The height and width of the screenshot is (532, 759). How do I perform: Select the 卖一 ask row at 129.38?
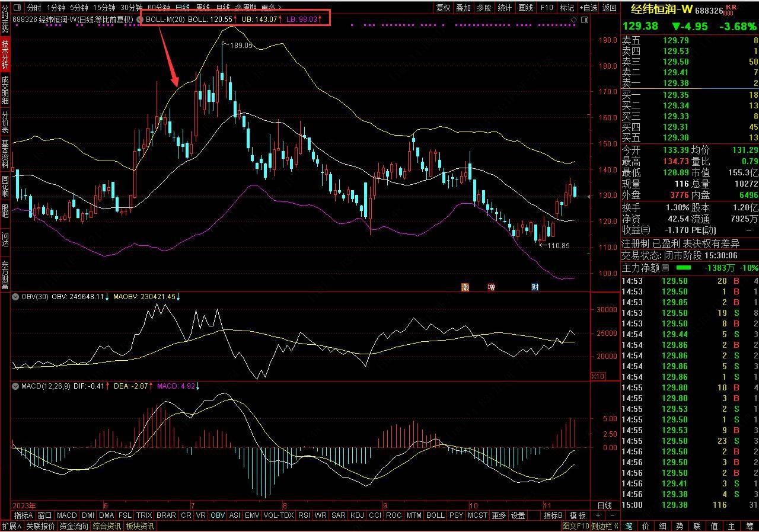[x=690, y=84]
